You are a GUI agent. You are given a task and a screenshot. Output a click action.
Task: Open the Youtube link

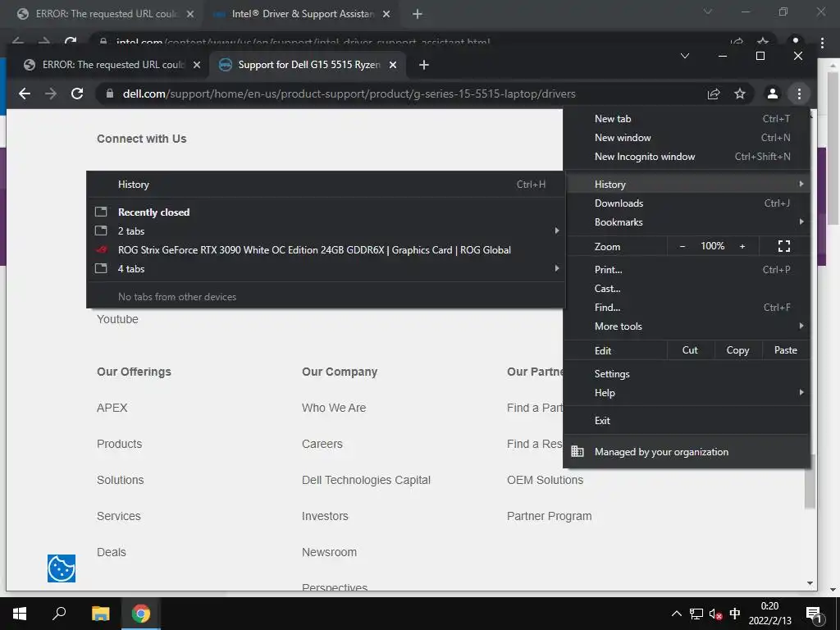(x=117, y=319)
